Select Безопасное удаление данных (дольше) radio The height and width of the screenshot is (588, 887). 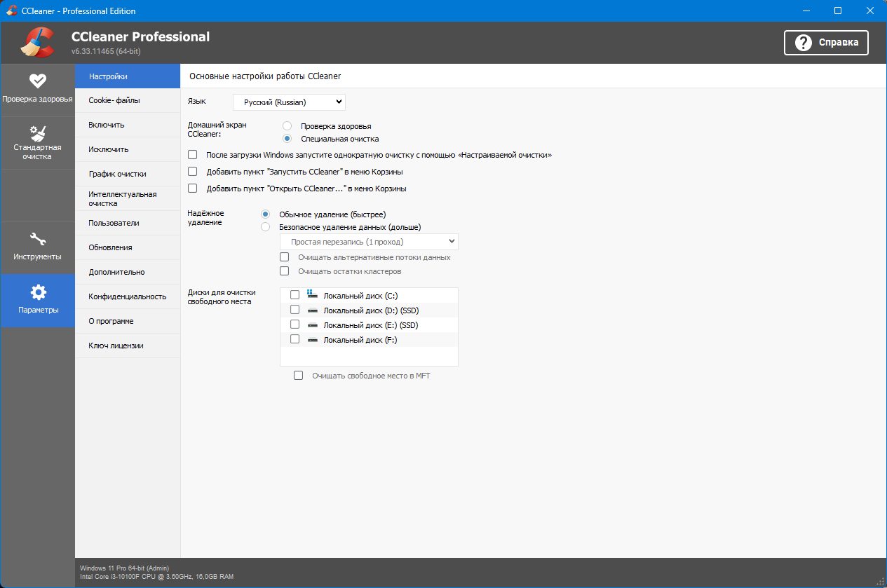tap(265, 227)
